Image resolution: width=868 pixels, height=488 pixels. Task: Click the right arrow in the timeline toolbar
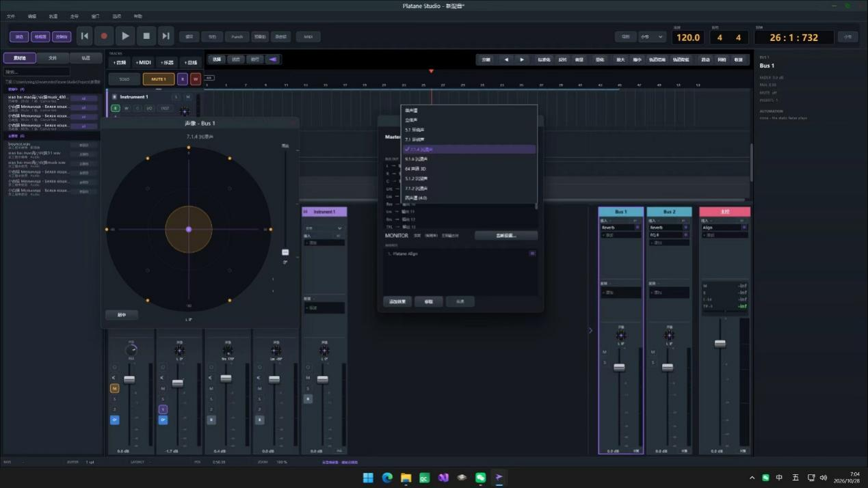click(522, 59)
